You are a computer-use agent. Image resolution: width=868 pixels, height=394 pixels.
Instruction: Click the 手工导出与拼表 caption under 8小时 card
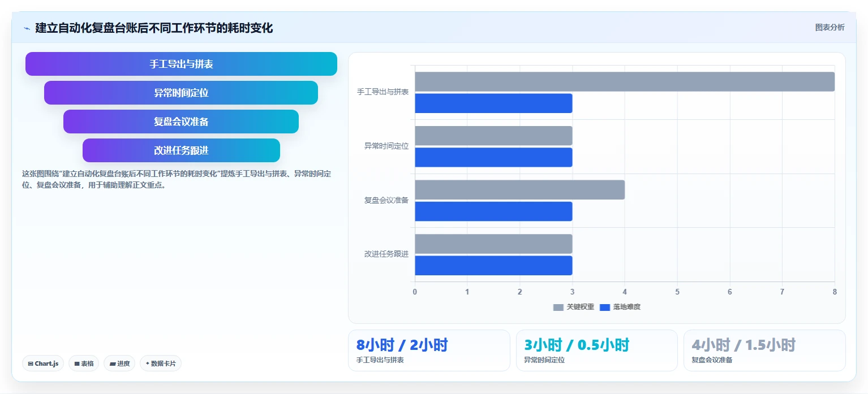(x=380, y=360)
